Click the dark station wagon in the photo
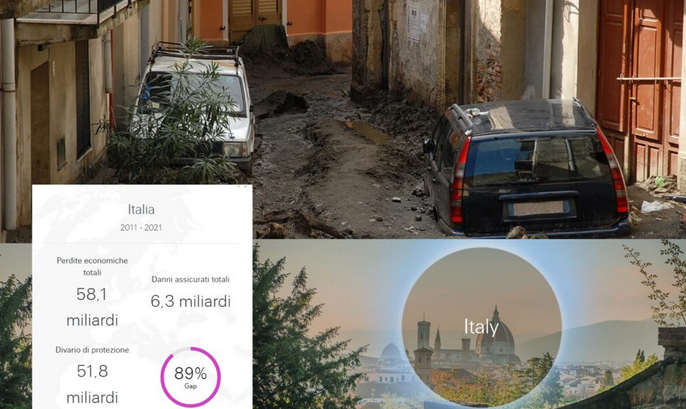Screen dimensions: 686x409 [526, 168]
